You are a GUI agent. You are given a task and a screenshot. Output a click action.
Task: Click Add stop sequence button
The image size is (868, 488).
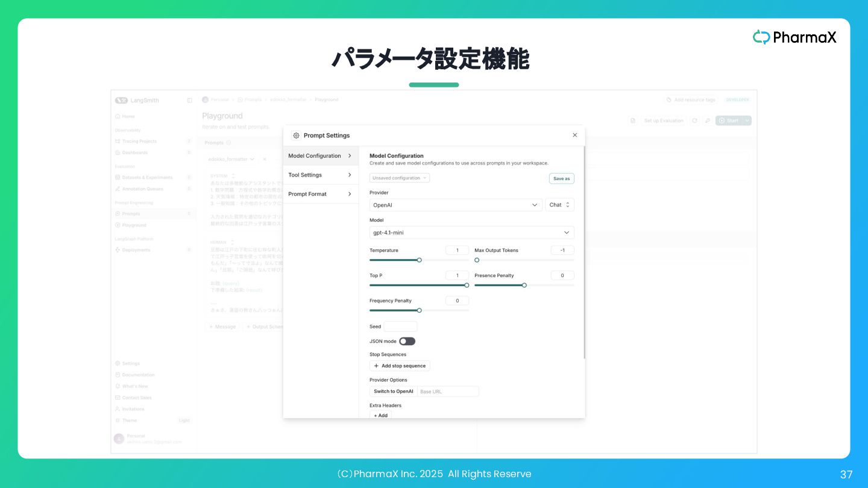[x=400, y=366]
